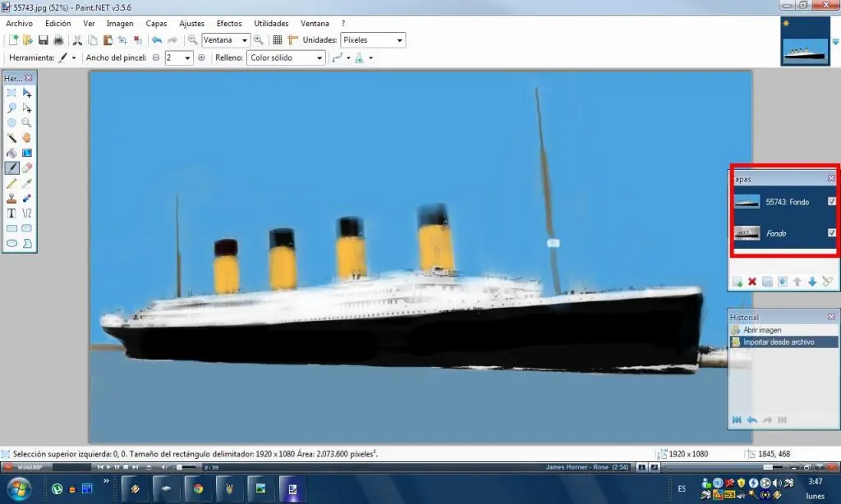
Task: Click the Save floppy disk icon
Action: pos(44,40)
